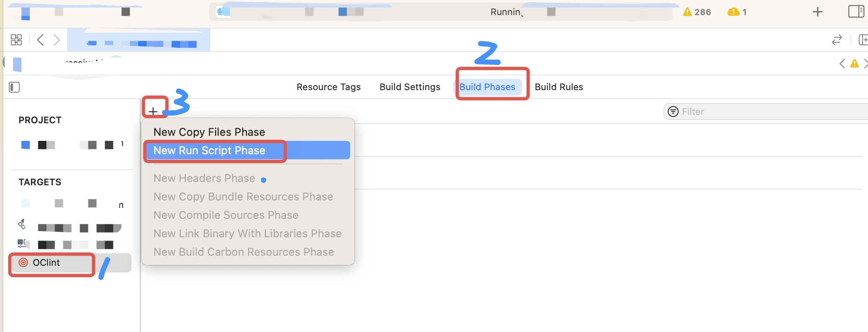This screenshot has height=332, width=868.
Task: Click the cloud warning indicator with count 1
Action: click(737, 12)
